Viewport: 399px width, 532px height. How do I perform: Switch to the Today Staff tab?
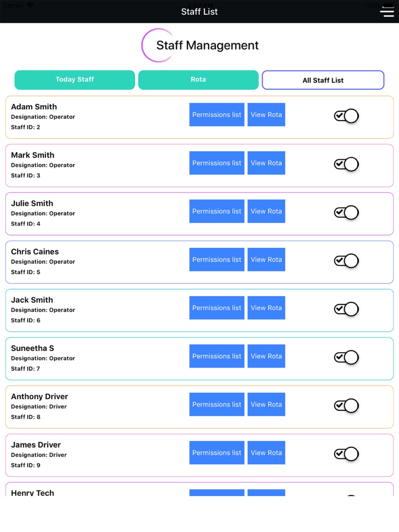75,80
